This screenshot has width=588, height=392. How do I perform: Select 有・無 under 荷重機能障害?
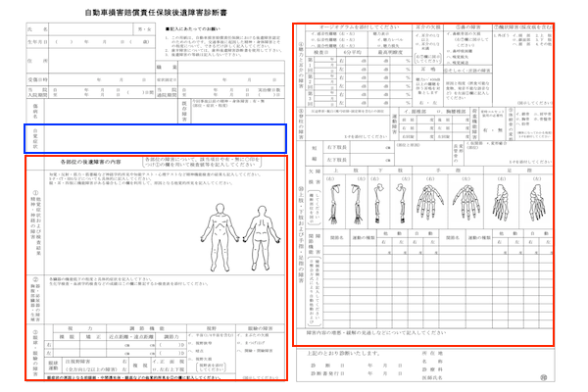[493, 130]
